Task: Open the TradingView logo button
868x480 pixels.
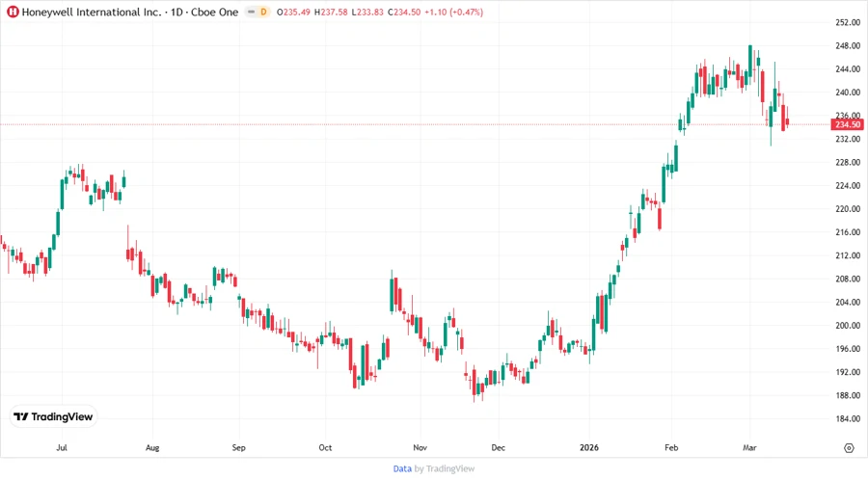Action: click(x=53, y=417)
